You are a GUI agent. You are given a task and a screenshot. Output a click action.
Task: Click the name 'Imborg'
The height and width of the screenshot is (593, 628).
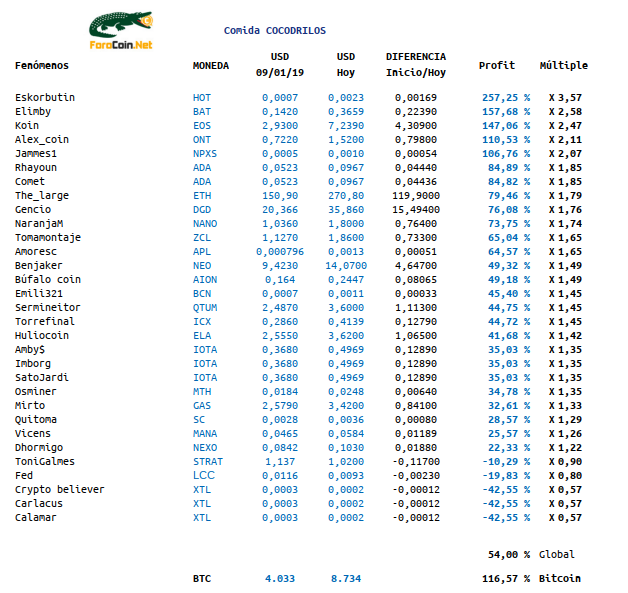click(33, 364)
